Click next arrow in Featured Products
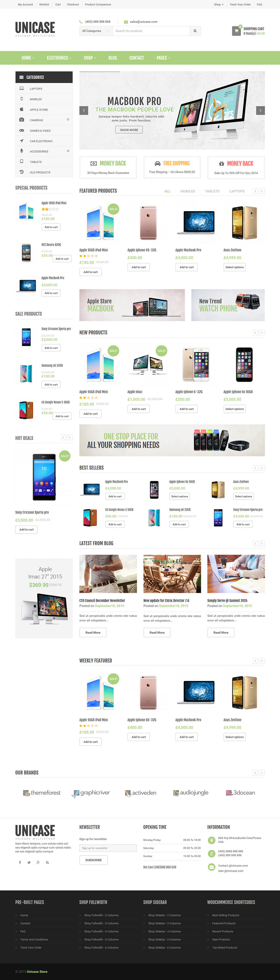280x980 pixels. [262, 191]
